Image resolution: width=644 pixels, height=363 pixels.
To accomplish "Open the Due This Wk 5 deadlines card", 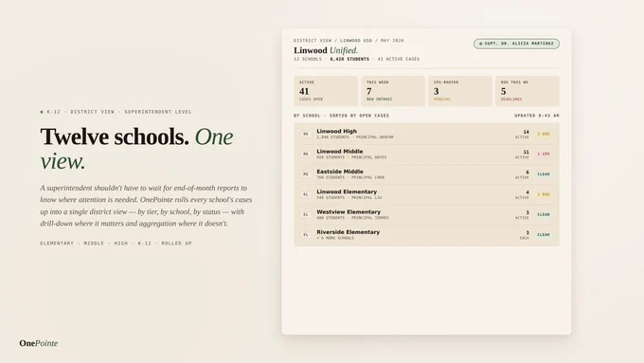I will tap(528, 91).
